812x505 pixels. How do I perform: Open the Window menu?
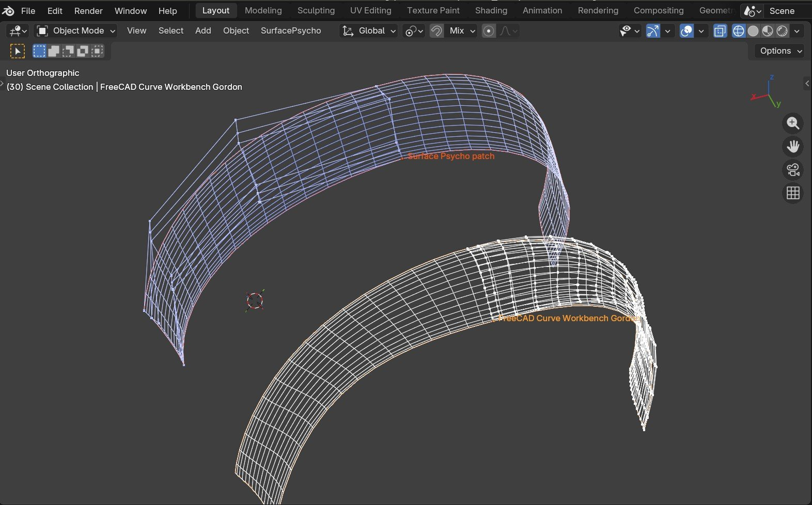point(131,11)
